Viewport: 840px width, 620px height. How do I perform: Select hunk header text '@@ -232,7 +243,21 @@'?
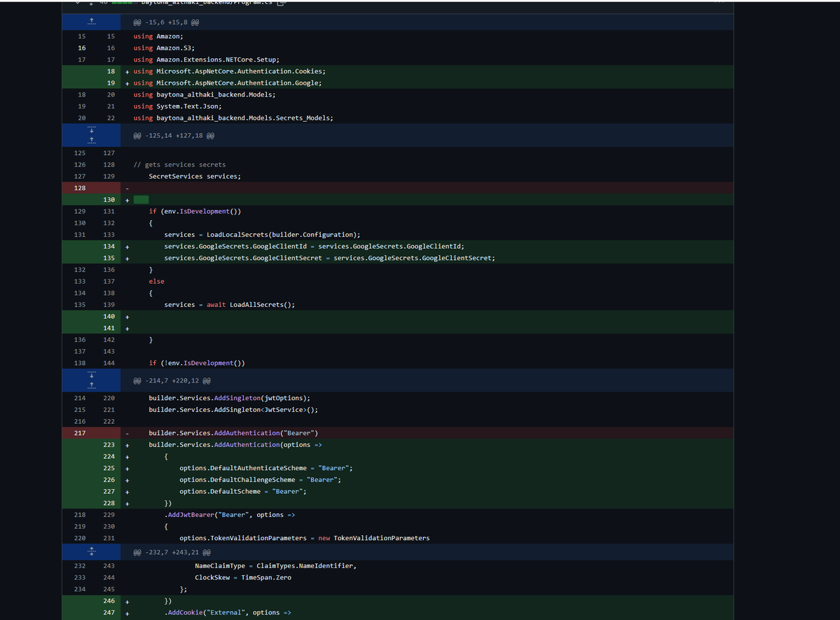click(x=172, y=552)
